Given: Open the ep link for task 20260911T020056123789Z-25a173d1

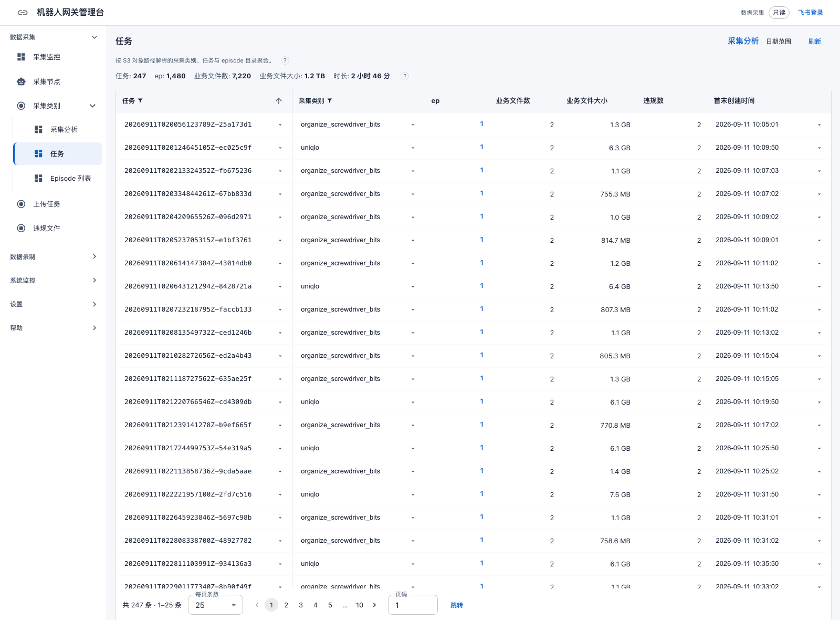Looking at the screenshot, I should (482, 124).
